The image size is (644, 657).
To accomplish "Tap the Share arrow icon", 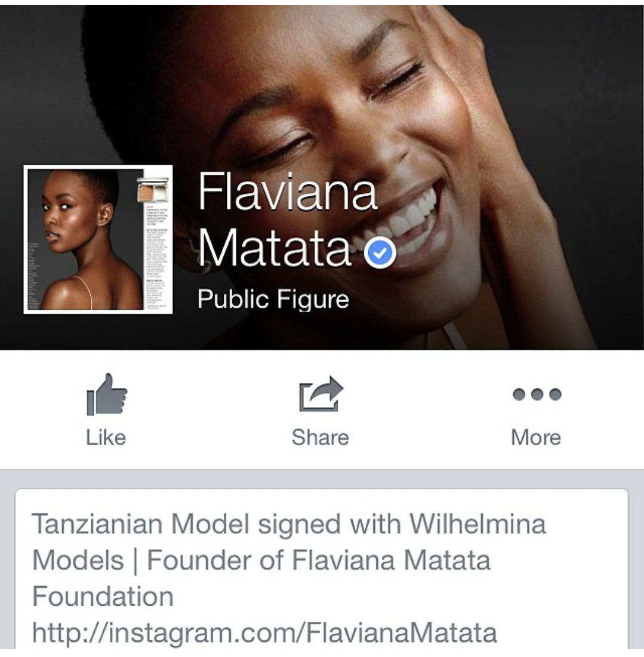I will point(321,395).
